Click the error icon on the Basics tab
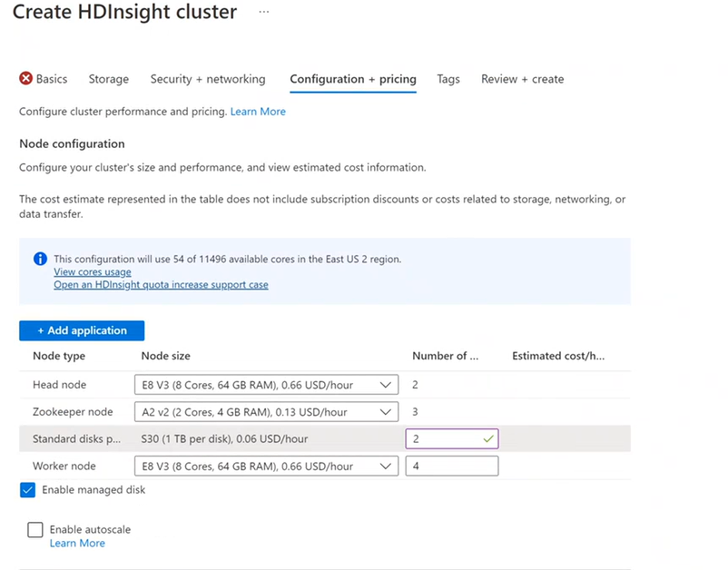Screen dimensions: 728x570 25,79
